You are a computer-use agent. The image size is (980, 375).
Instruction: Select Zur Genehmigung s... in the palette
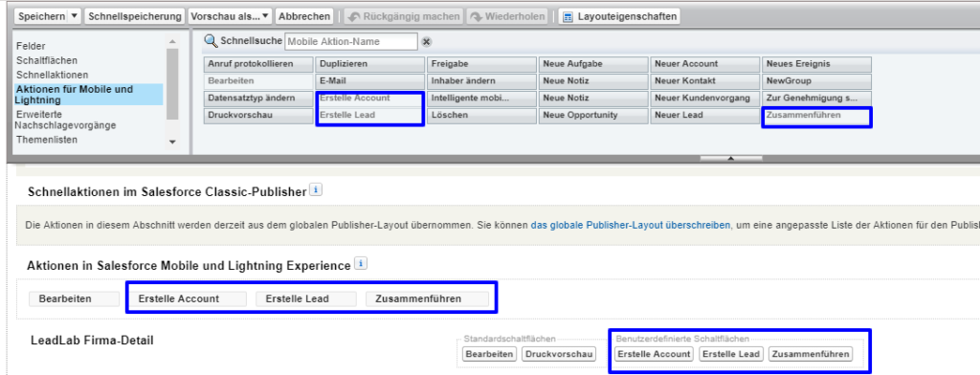(x=817, y=99)
